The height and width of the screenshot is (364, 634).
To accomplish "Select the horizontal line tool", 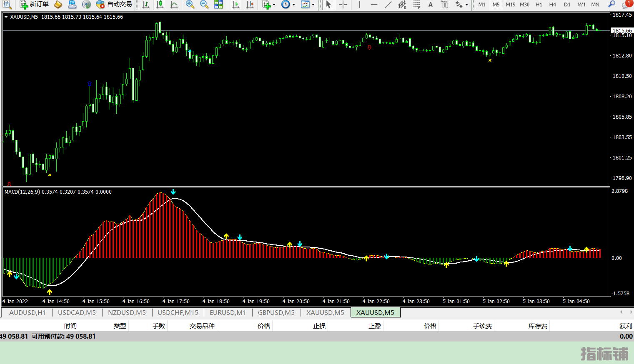I will [374, 5].
